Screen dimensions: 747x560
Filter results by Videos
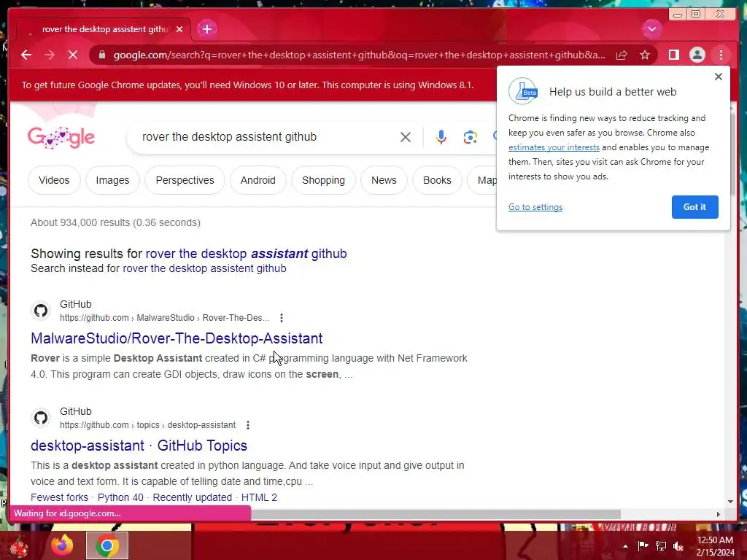tap(54, 180)
